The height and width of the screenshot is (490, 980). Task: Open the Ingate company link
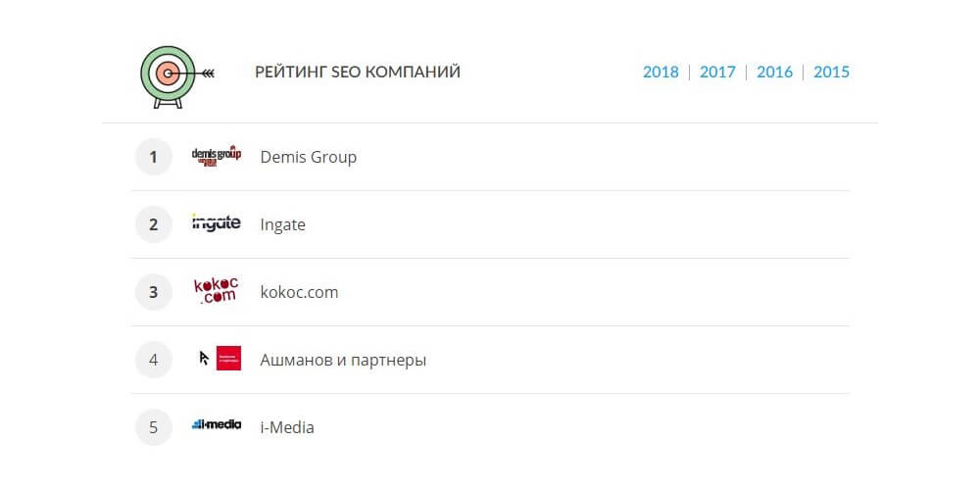[x=282, y=224]
